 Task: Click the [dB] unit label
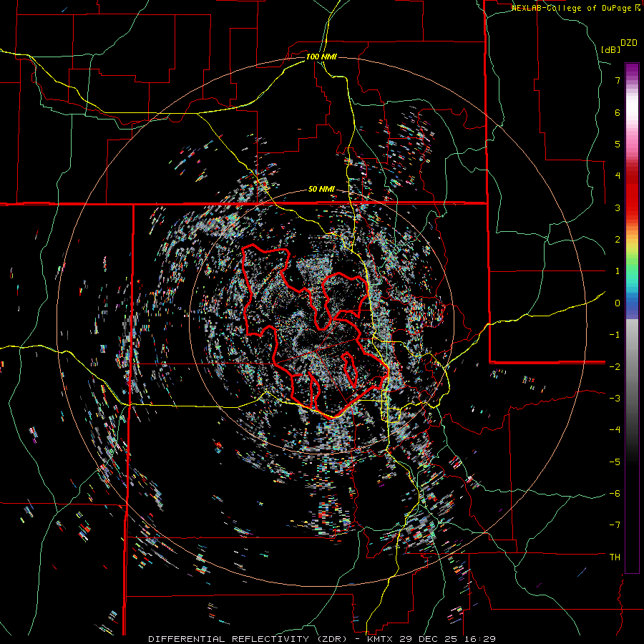pos(611,49)
